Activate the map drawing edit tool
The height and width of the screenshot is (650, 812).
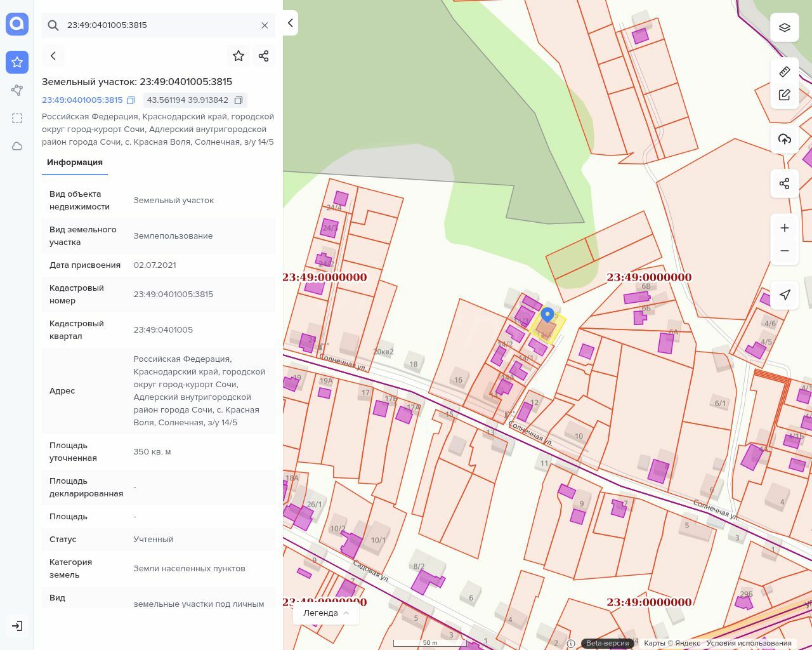pos(785,95)
